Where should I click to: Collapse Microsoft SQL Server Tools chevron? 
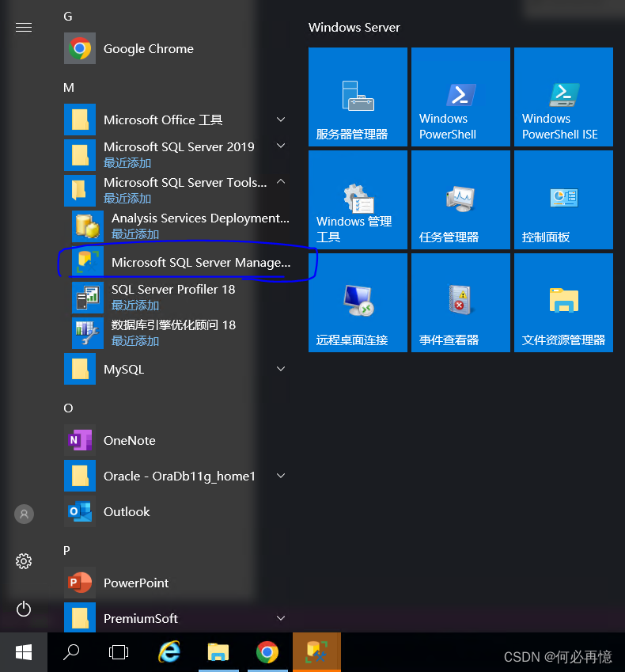[x=281, y=181]
